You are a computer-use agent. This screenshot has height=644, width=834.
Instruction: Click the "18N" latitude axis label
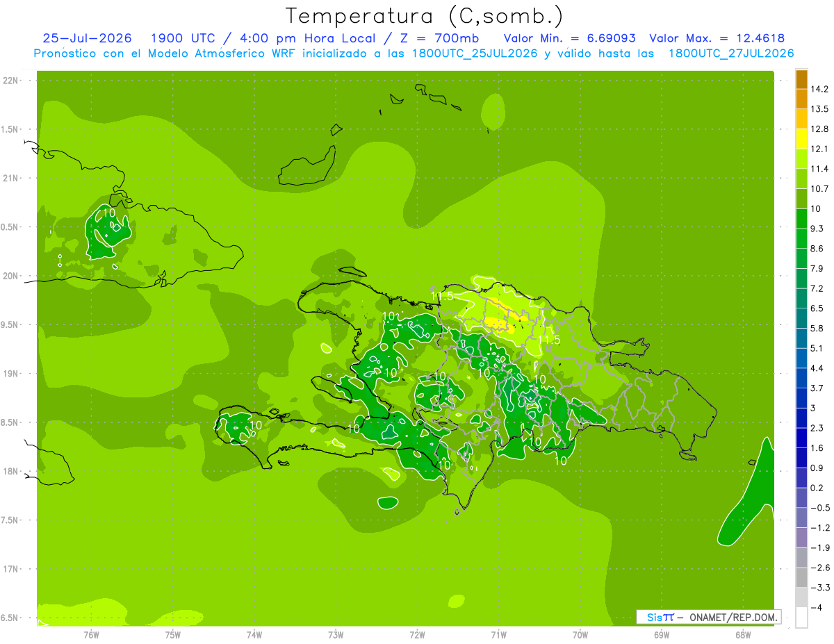pos(12,472)
